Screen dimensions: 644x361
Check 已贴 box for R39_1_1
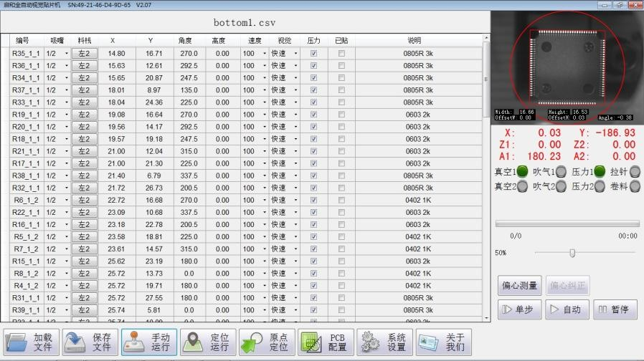pyautogui.click(x=341, y=310)
